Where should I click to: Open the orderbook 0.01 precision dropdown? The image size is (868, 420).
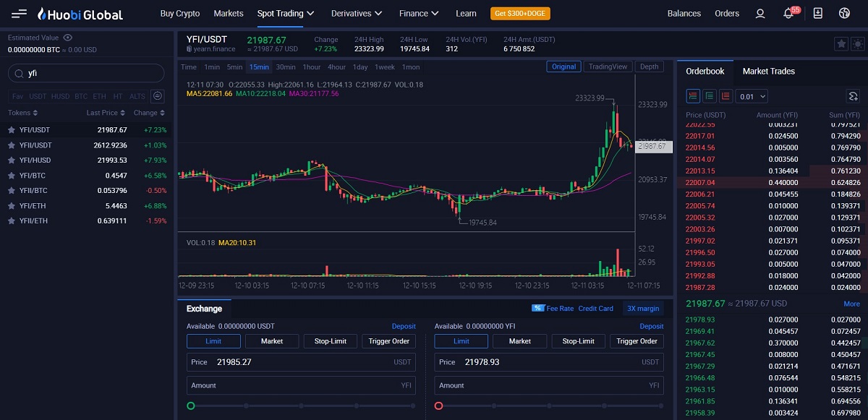click(x=752, y=96)
